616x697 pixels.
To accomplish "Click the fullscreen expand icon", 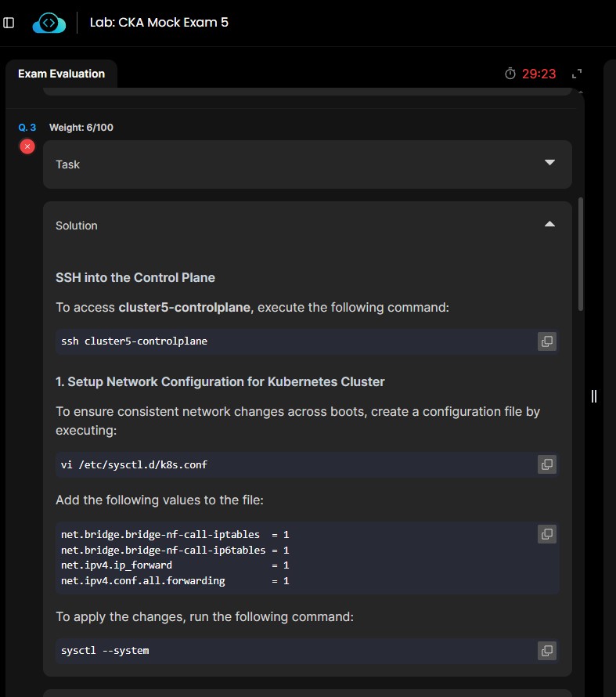I will 577,74.
